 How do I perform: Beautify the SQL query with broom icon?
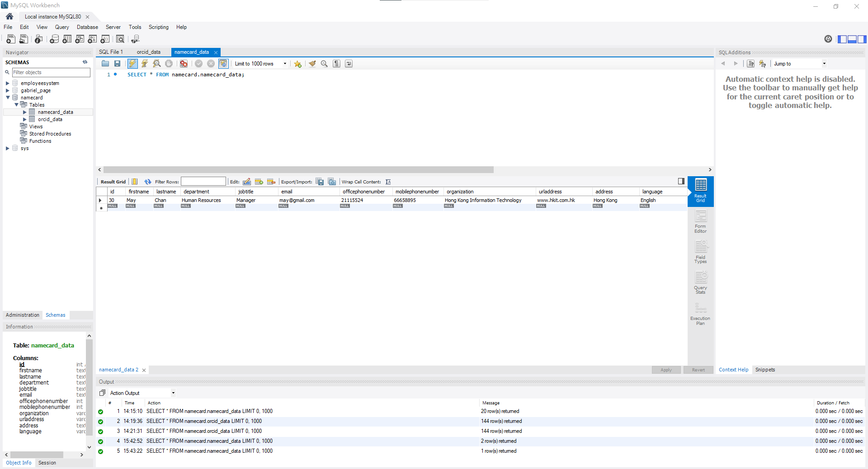click(312, 64)
